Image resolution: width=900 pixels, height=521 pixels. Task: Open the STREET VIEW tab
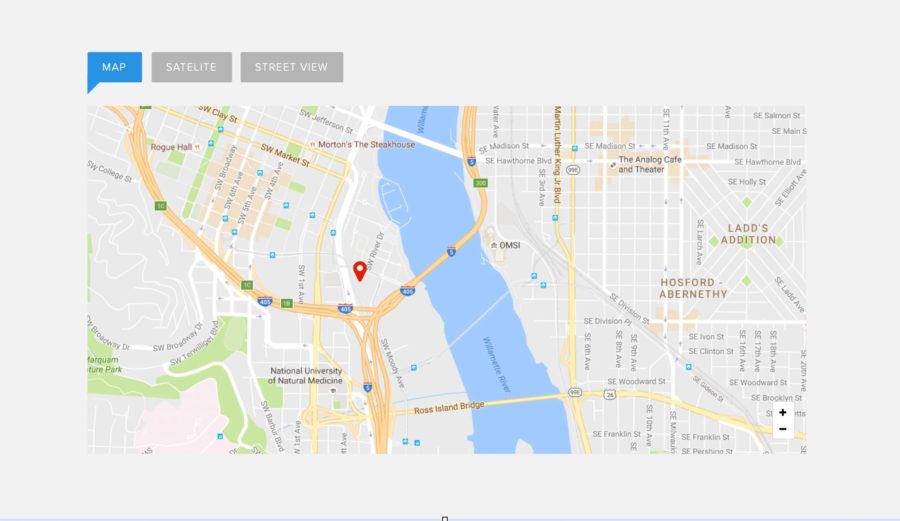point(292,67)
